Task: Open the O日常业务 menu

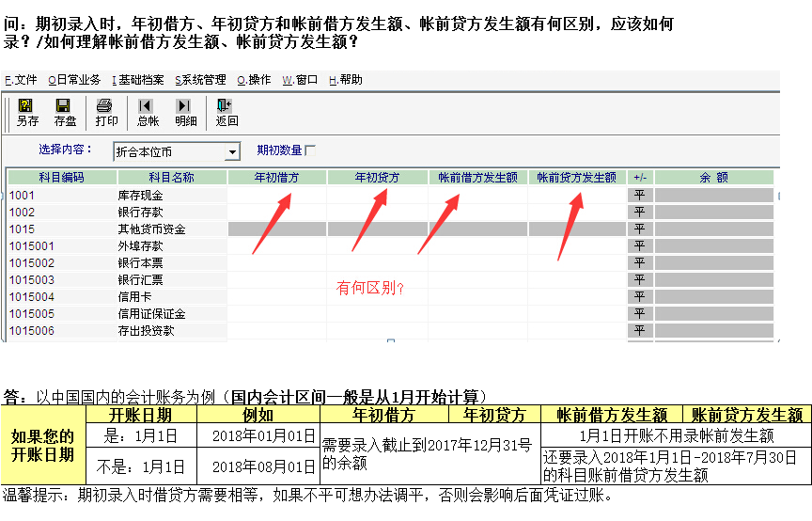Action: pos(74,80)
